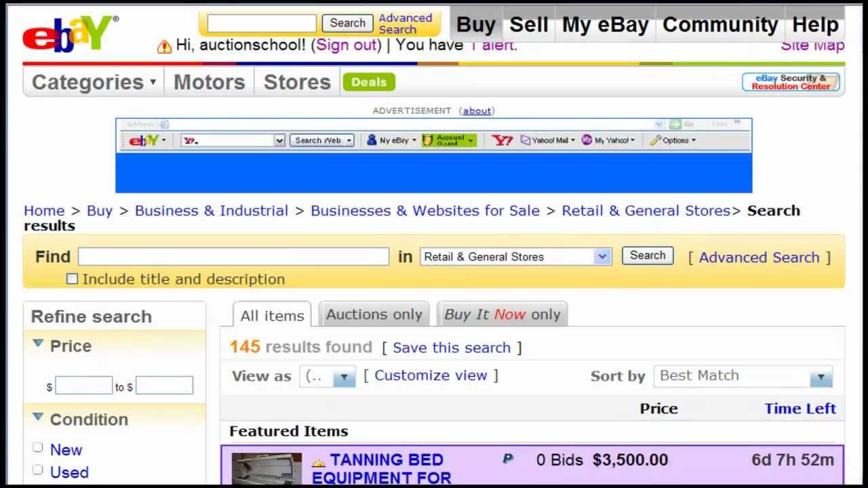Focus the Find keyword input field
Screen dimensions: 868x488
click(233, 256)
